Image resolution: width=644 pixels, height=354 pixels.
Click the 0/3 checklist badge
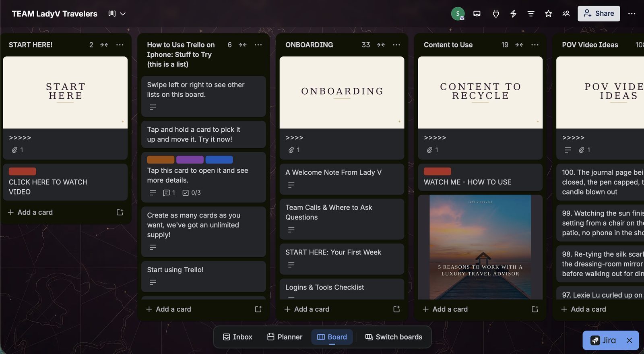pos(192,193)
